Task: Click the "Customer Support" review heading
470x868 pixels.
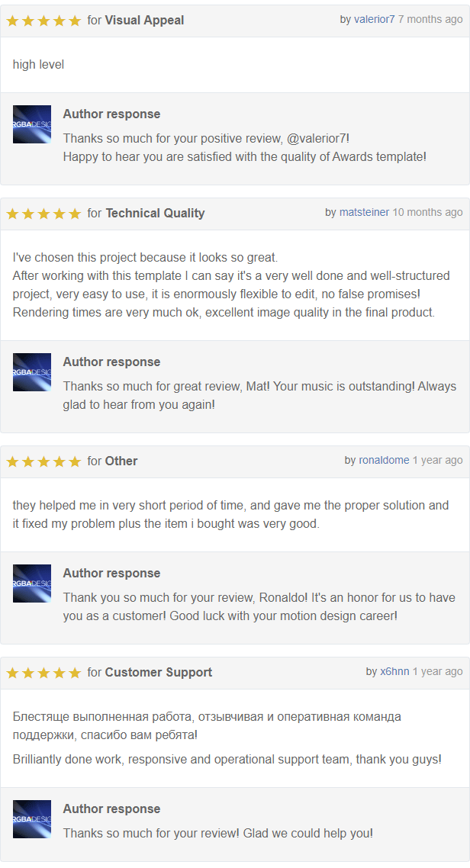Action: [159, 673]
